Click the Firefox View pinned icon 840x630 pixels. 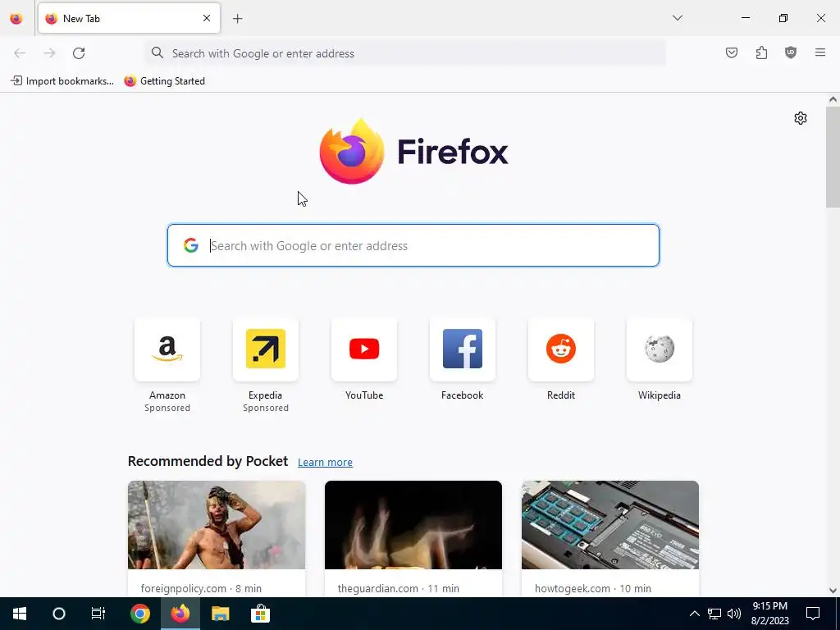click(16, 18)
